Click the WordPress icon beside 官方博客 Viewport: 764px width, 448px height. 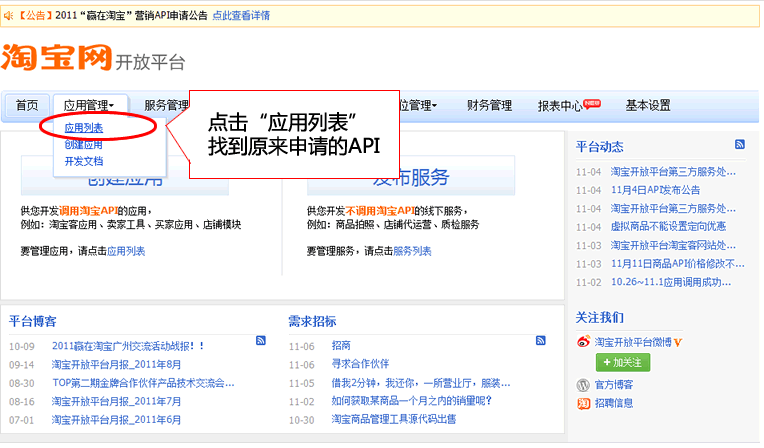coord(583,385)
